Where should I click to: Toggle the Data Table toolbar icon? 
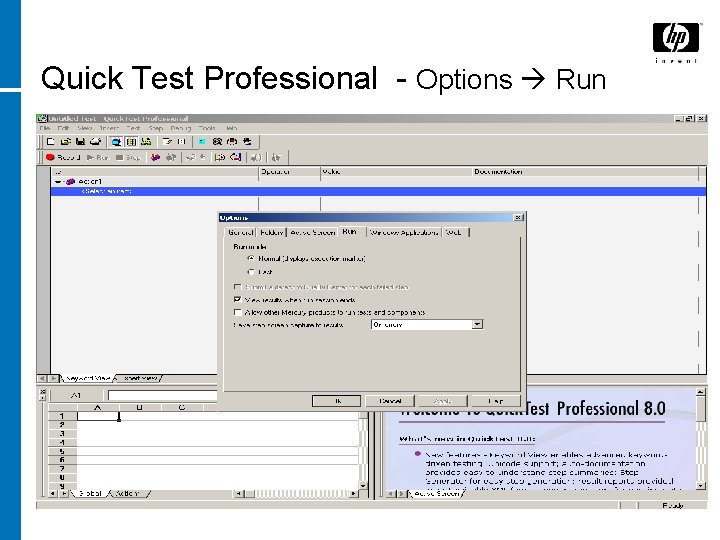point(131,141)
